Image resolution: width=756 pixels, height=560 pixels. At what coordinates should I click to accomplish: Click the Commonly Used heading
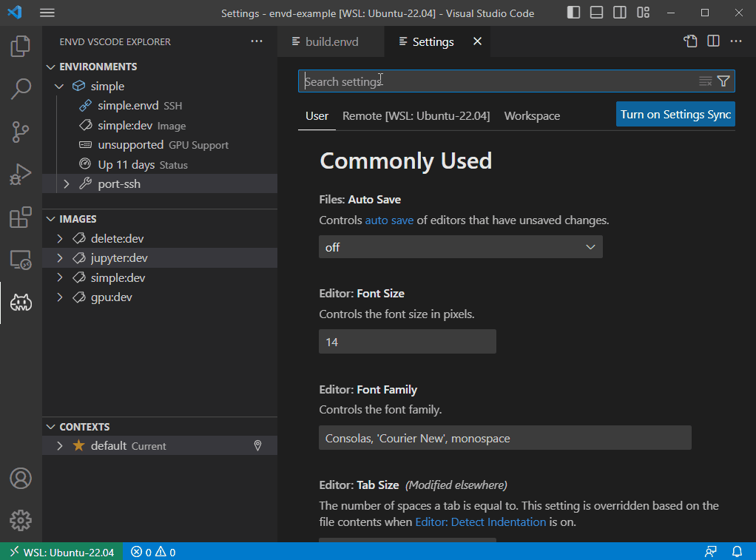406,161
